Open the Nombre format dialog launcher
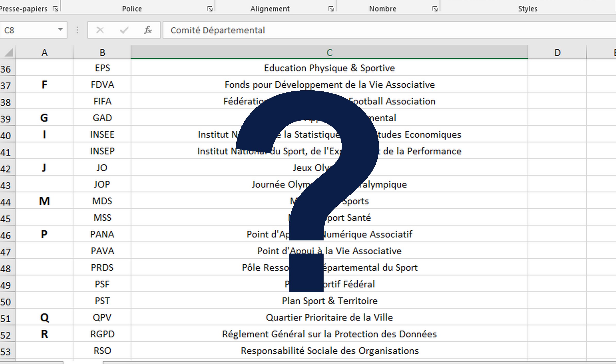The width and height of the screenshot is (616, 364). [x=435, y=9]
